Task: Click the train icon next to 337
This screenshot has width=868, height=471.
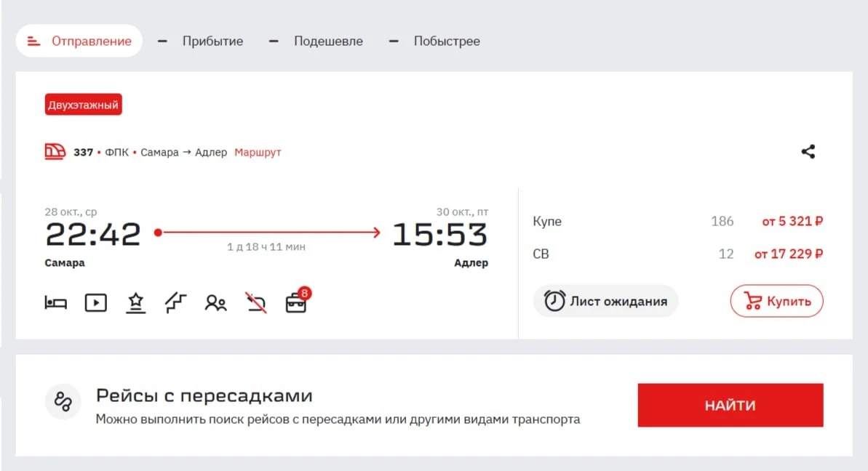Action: pos(55,151)
